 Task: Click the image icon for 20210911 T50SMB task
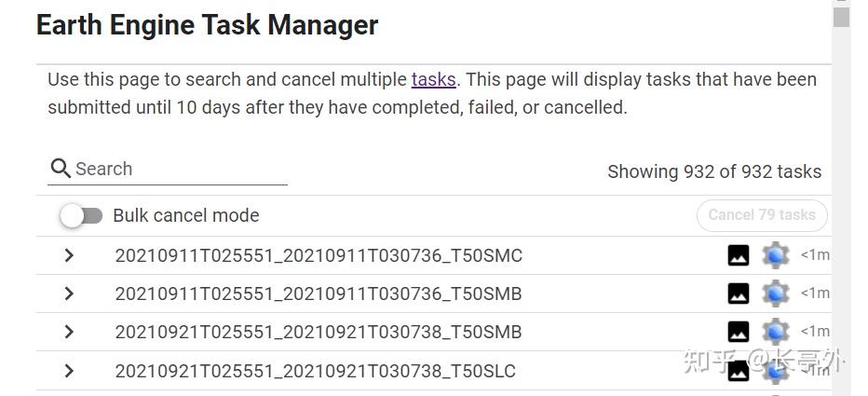(738, 294)
